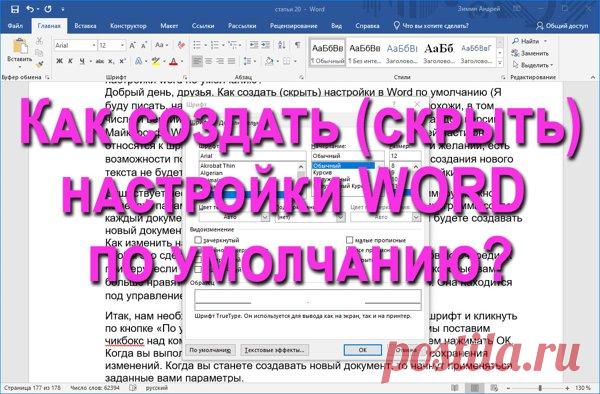Screen dimensions: 600x394
Task: Click the text highlight color button
Action: click(155, 61)
